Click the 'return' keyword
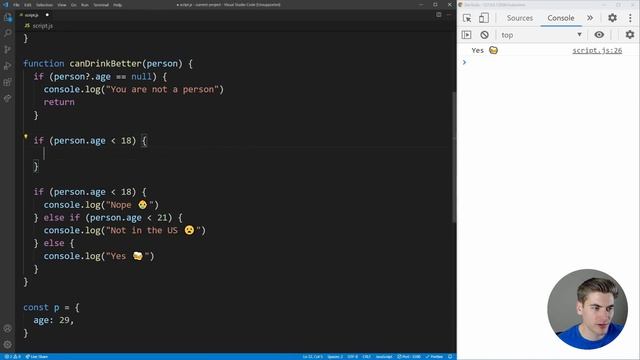 (x=59, y=102)
